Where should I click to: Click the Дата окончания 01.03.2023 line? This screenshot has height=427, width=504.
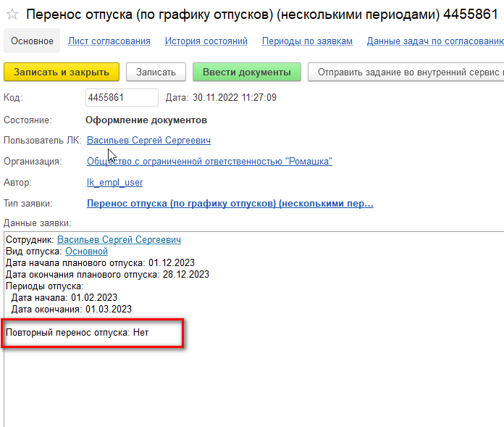72,310
